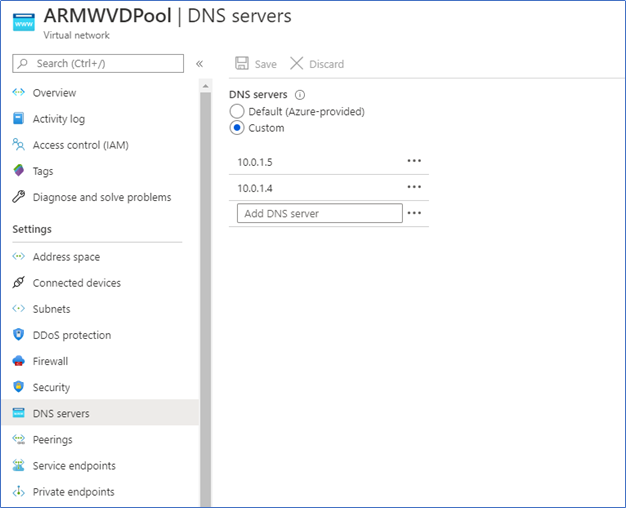
Task: Click the Discard button label
Action: [326, 64]
